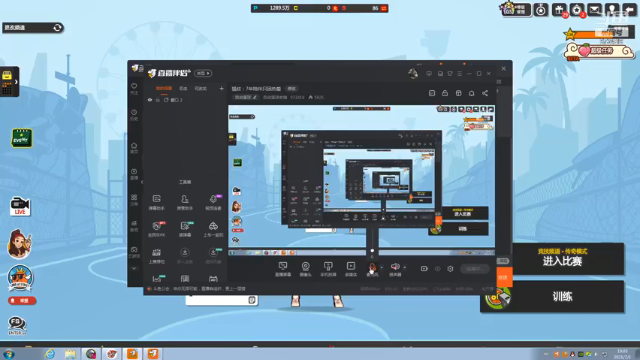The height and width of the screenshot is (360, 640).
Task: Expand the down chevron at sidebar bottom
Action: click(x=134, y=269)
